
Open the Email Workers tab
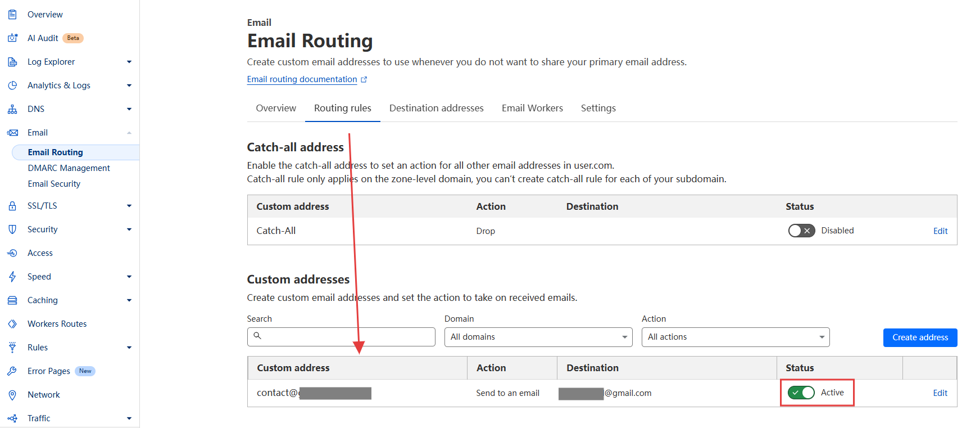click(532, 108)
